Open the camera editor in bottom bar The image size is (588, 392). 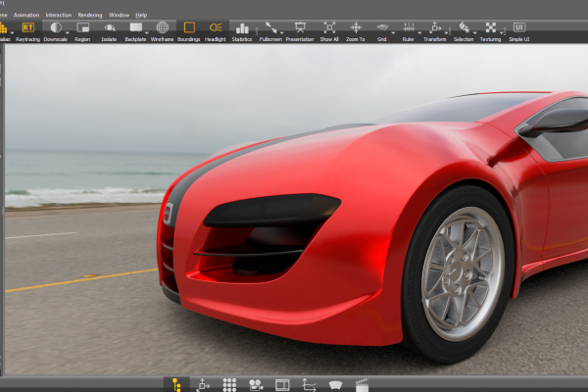(255, 384)
